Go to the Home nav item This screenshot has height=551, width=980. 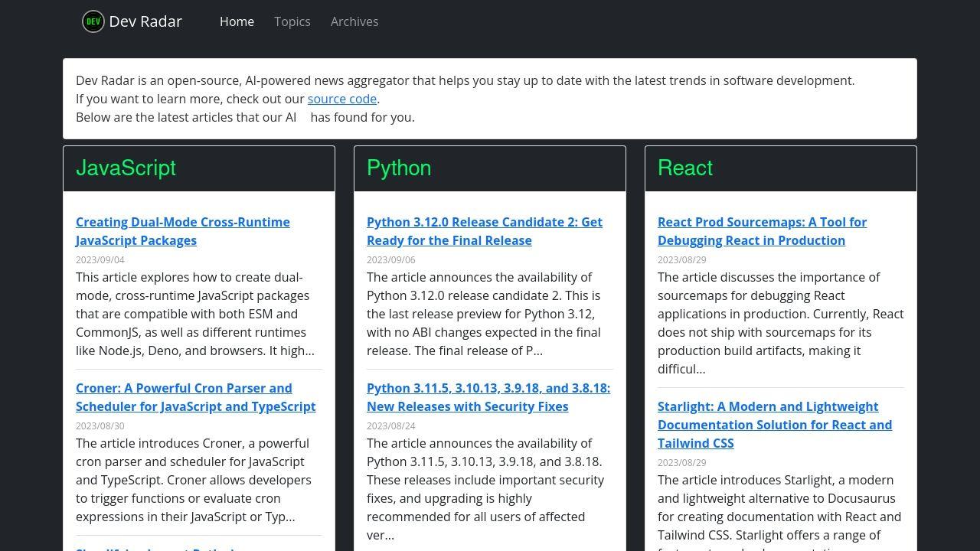[x=237, y=21]
